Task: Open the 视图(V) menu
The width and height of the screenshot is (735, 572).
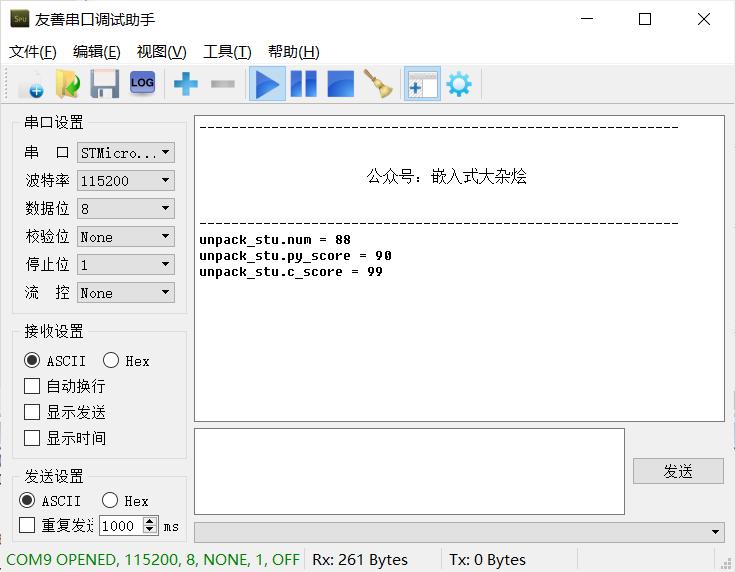Action: tap(161, 52)
